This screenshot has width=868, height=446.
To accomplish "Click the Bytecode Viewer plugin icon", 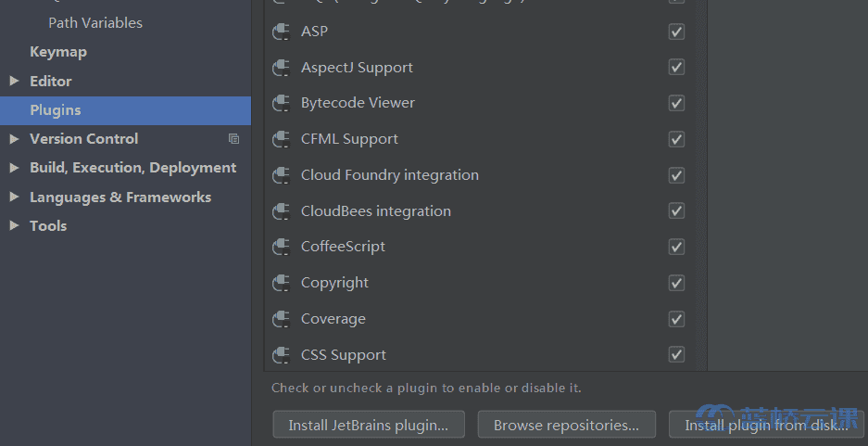I will pyautogui.click(x=282, y=103).
